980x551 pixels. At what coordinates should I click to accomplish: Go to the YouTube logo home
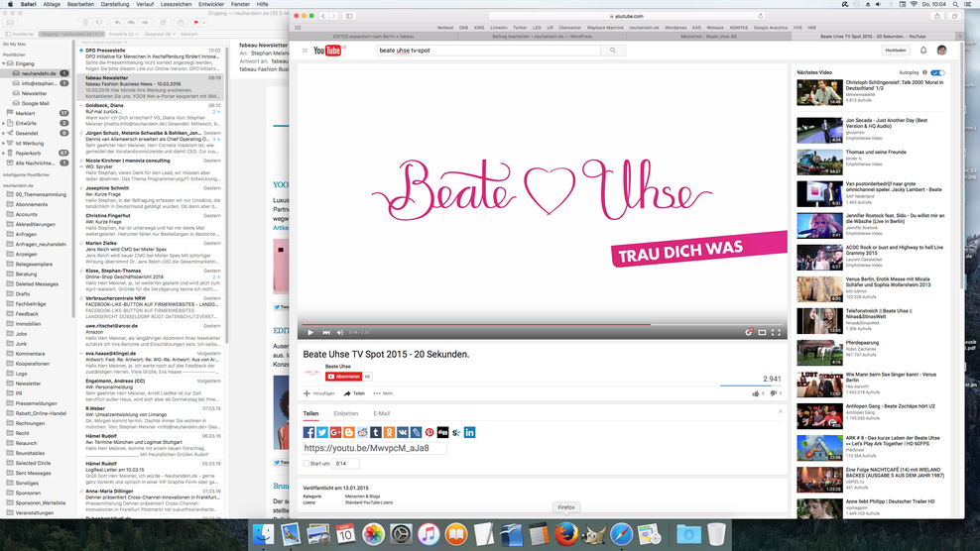coord(328,50)
